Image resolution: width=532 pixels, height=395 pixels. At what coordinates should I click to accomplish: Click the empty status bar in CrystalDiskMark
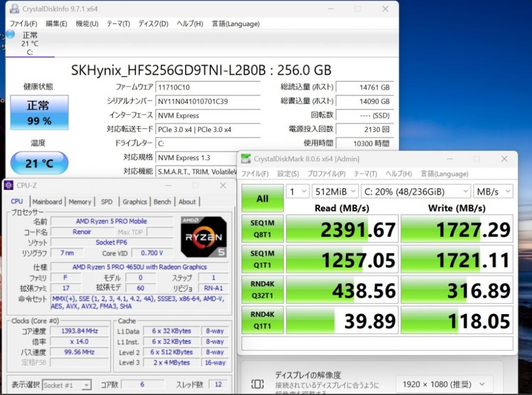click(377, 343)
